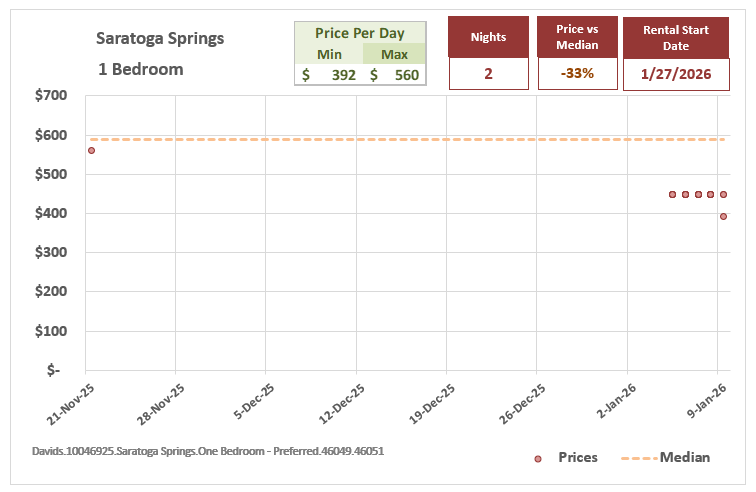Click the Davids.10046925 footer text

coord(201,452)
